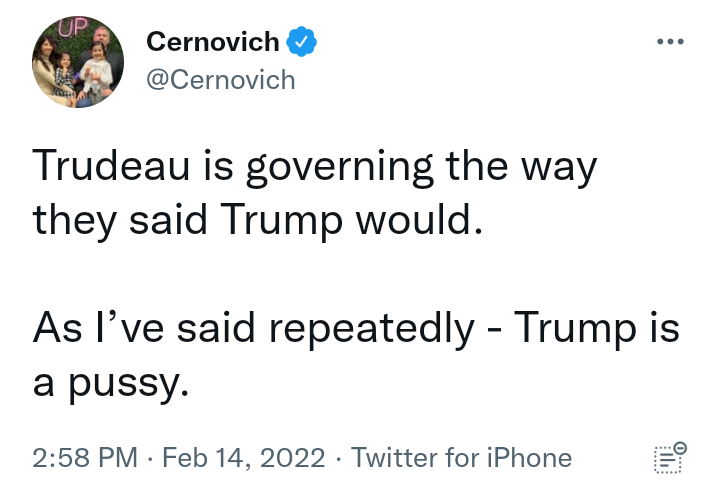Screen dimensions: 720x500
Task: Click the pink UP neon sign in avatar
Action: pyautogui.click(x=72, y=28)
